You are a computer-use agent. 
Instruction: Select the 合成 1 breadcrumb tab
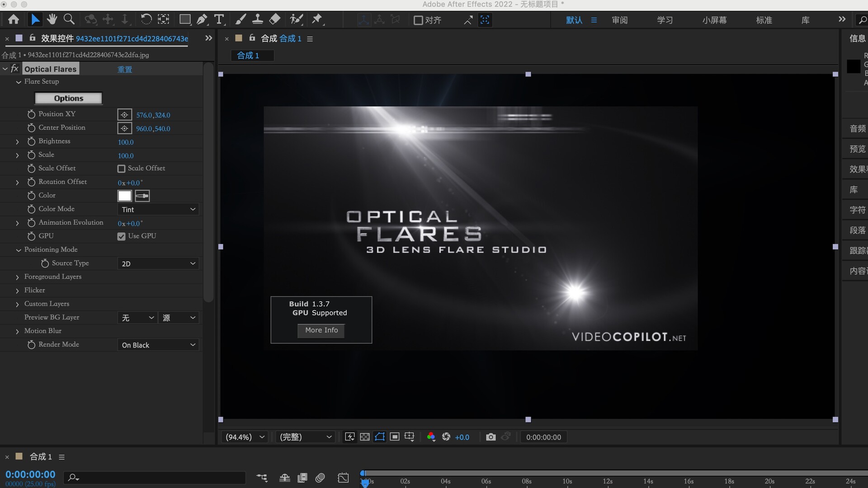(252, 56)
